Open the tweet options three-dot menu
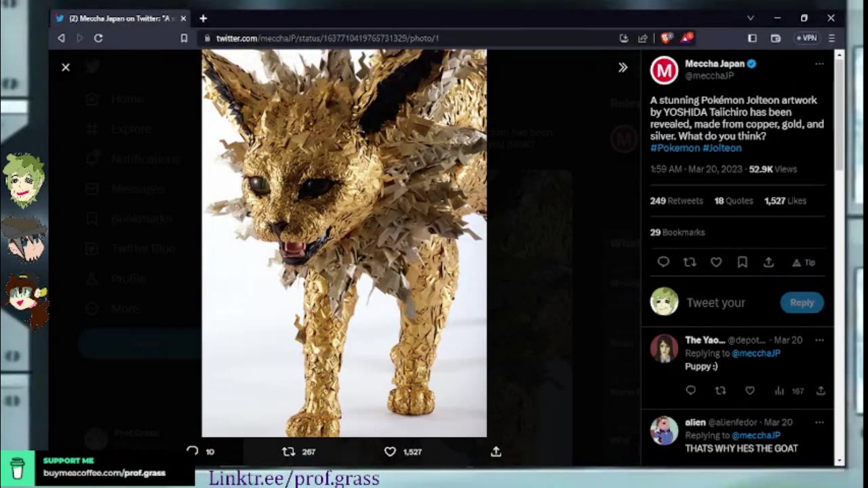The width and height of the screenshot is (868, 488). [819, 64]
